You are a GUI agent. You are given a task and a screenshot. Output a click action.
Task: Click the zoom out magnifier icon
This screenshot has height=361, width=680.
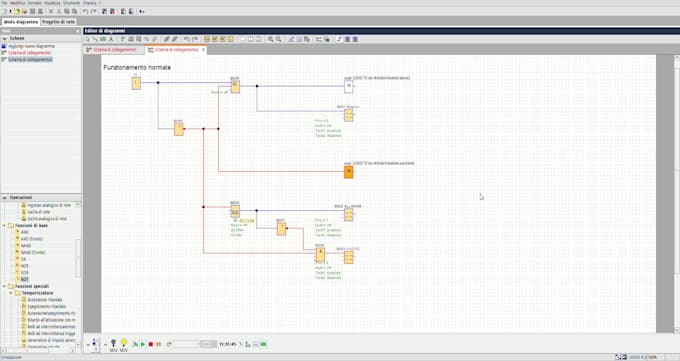tap(278, 39)
